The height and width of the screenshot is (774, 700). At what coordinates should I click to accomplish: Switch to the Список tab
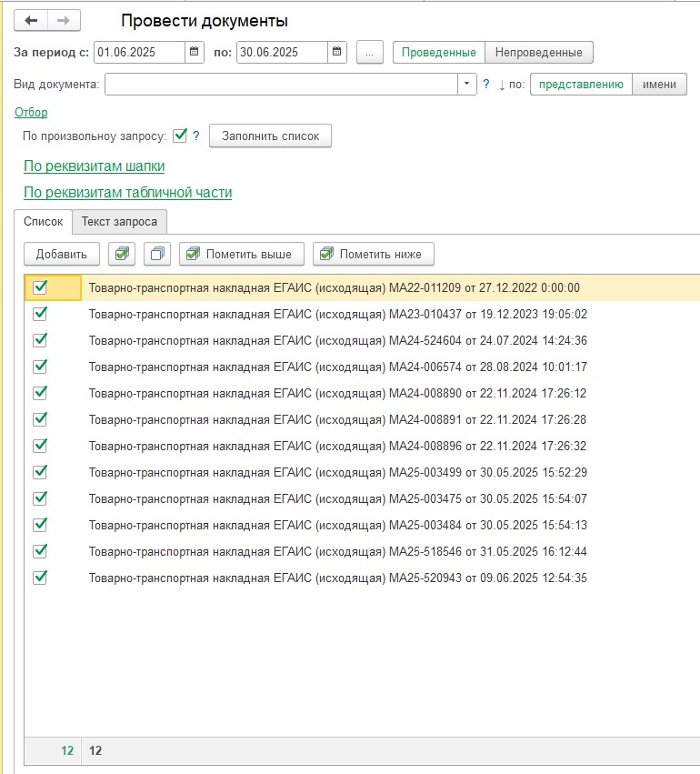(x=44, y=222)
